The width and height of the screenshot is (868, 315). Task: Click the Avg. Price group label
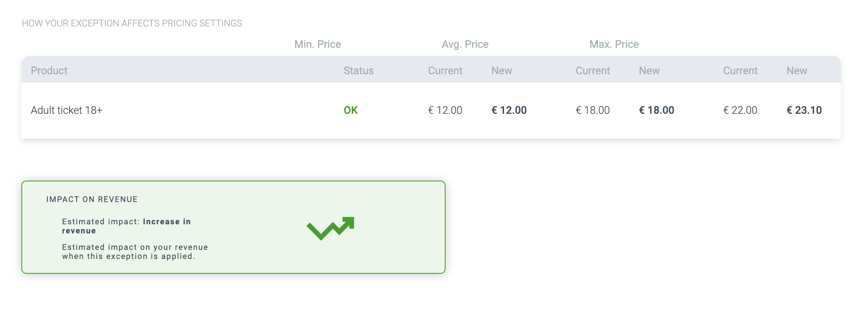[x=465, y=44]
